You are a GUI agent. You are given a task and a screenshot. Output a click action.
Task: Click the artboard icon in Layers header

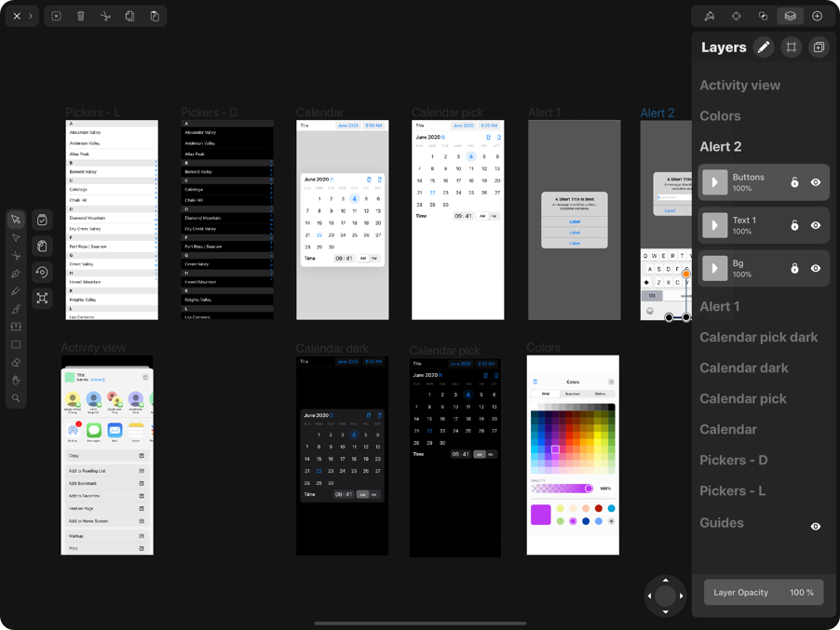(792, 47)
